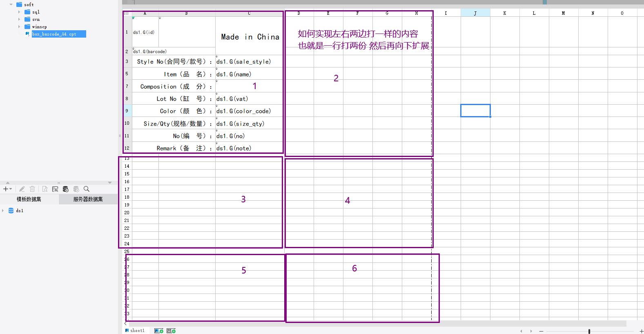The height and width of the screenshot is (334, 644).
Task: Click the add report sheet icon
Action: point(159,331)
